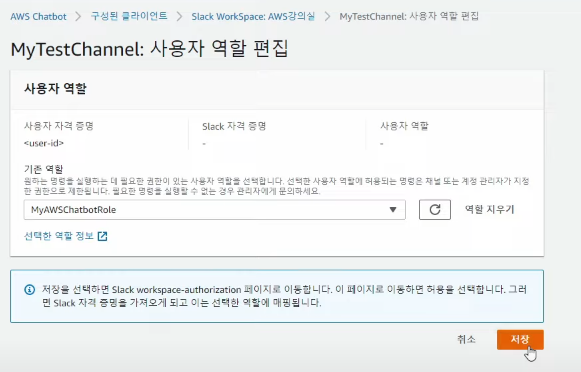Screen dimensions: 581x372
Task: Click 역할 지우기 to clear the role
Action: click(x=489, y=210)
